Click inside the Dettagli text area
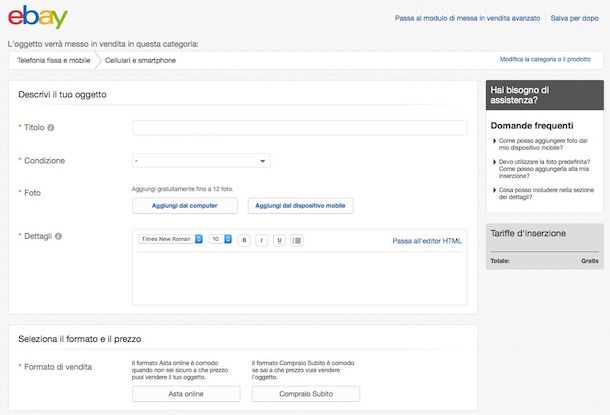Screen dimensions: 610x415 point(300,278)
